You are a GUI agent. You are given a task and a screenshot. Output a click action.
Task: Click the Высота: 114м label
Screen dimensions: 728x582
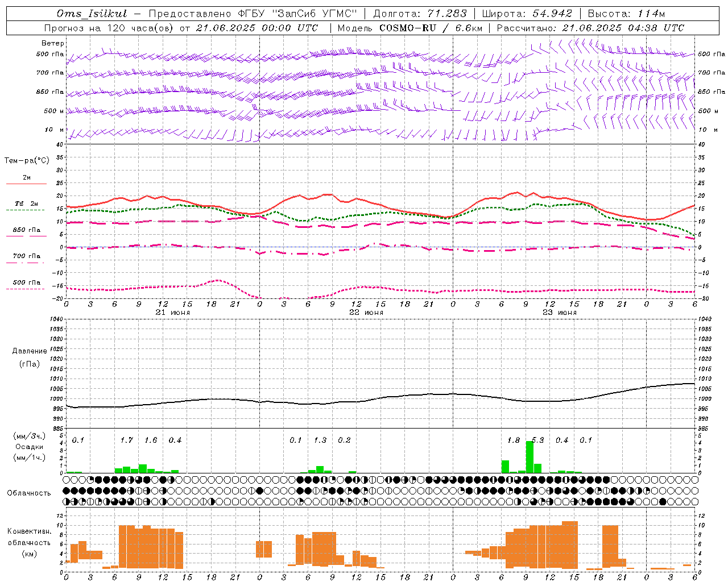tap(626, 14)
